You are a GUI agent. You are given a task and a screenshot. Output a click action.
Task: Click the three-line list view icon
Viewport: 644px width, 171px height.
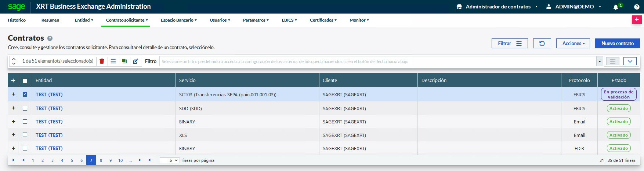click(113, 61)
